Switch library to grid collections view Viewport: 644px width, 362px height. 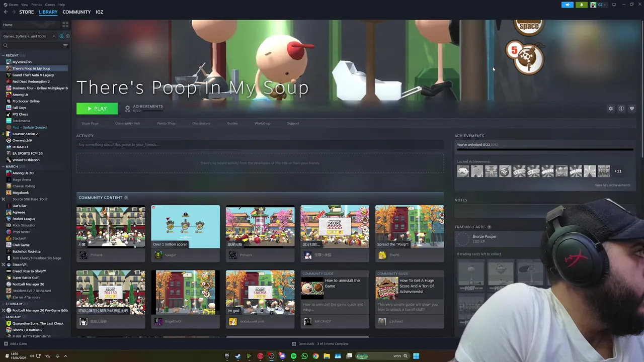pos(65,24)
